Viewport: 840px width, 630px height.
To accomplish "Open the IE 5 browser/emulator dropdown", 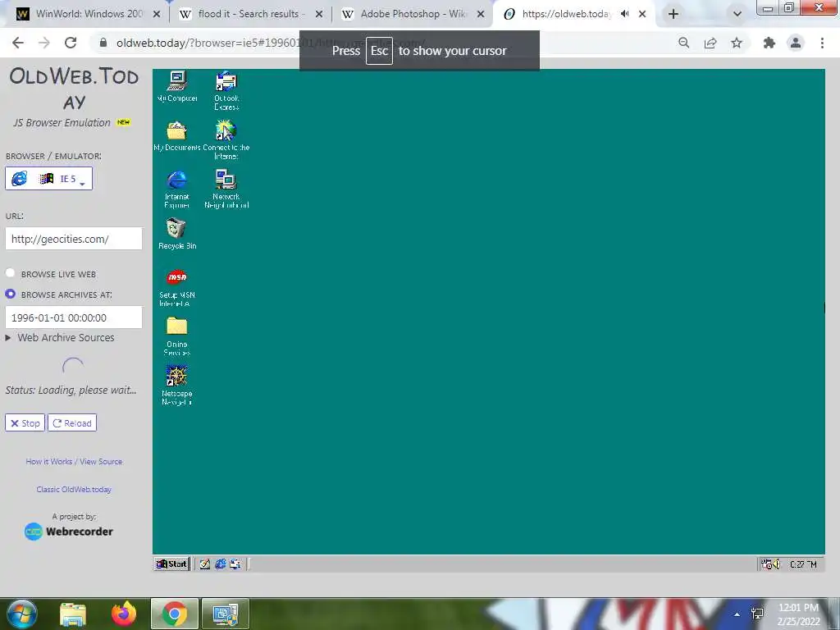I will (48, 178).
